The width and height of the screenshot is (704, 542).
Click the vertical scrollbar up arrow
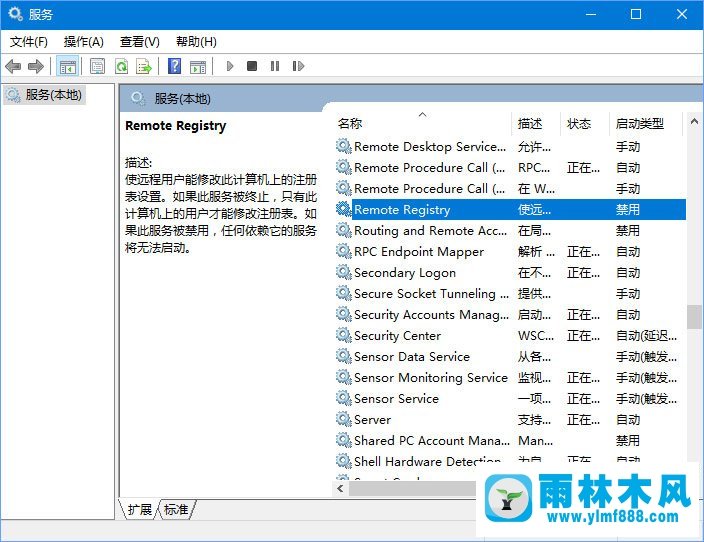[x=694, y=121]
